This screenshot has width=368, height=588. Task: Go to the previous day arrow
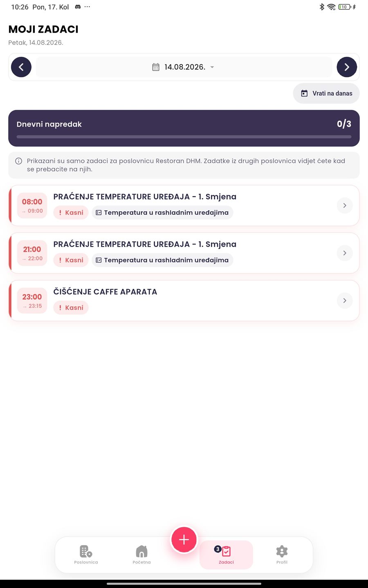point(21,67)
